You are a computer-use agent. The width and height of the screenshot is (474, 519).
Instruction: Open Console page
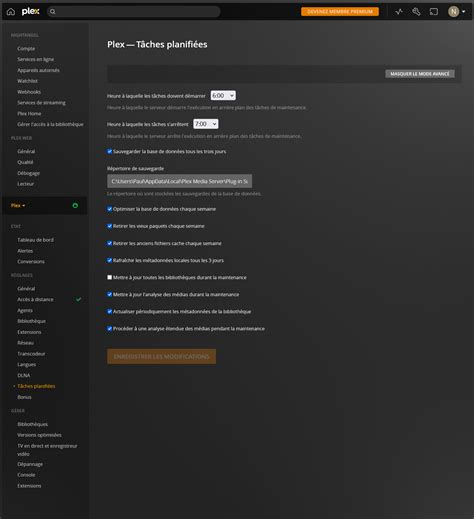pos(26,475)
